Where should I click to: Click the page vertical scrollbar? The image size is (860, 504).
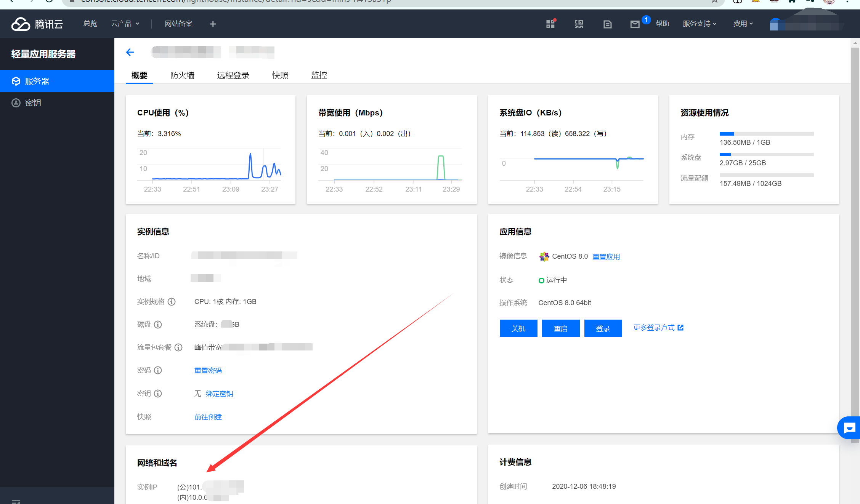tap(855, 229)
